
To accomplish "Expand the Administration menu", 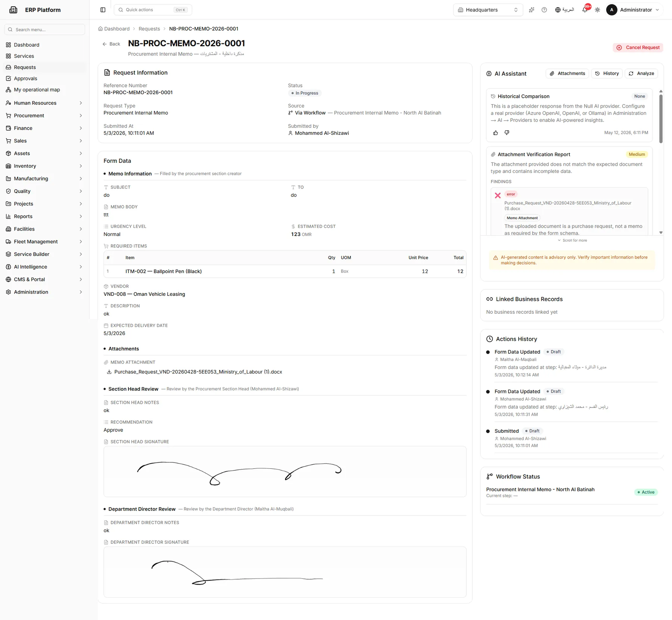I will pyautogui.click(x=44, y=292).
